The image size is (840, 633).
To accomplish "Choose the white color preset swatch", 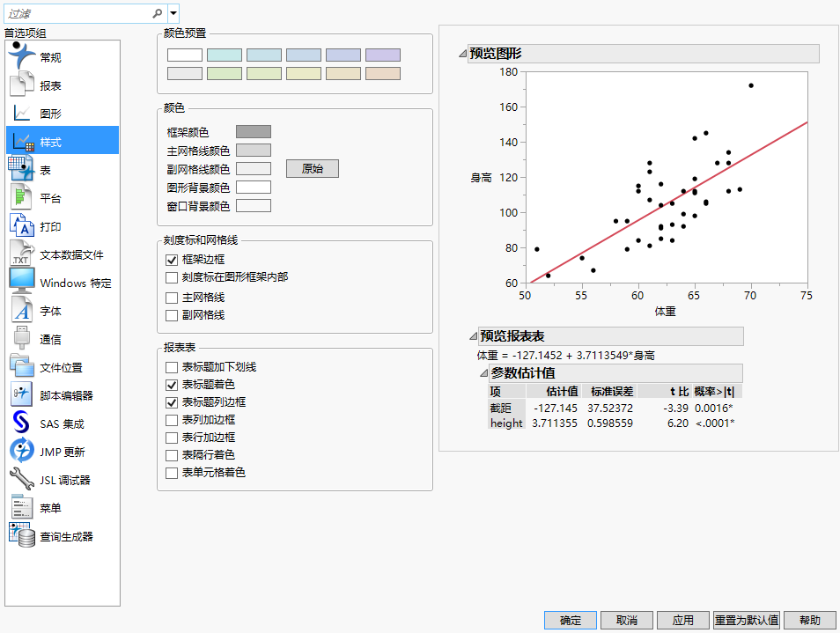I will click(185, 55).
